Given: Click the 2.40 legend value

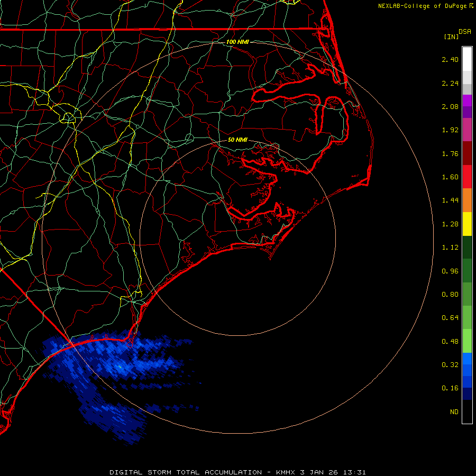Looking at the screenshot, I should click(x=450, y=59).
